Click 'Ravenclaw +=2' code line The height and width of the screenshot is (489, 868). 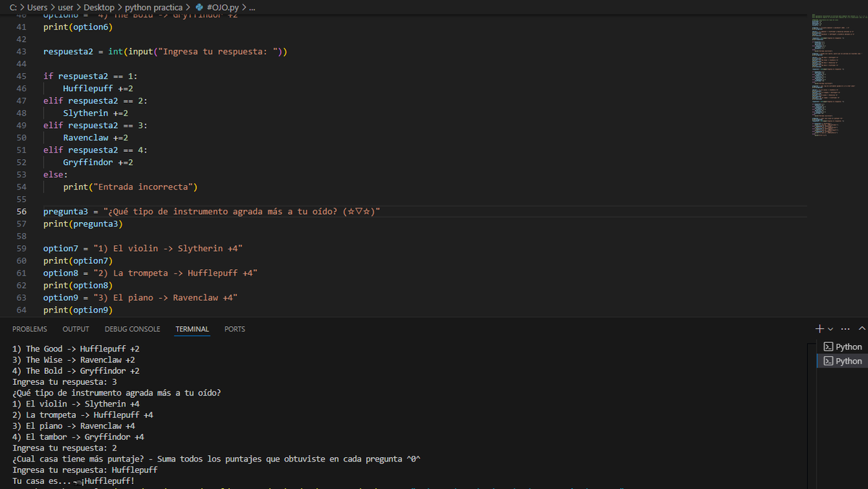click(x=95, y=137)
